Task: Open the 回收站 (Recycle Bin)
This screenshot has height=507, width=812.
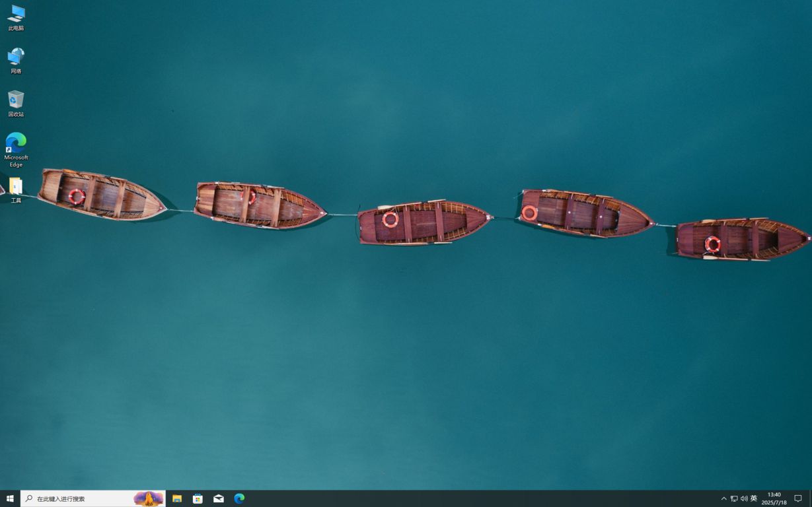Action: point(15,102)
